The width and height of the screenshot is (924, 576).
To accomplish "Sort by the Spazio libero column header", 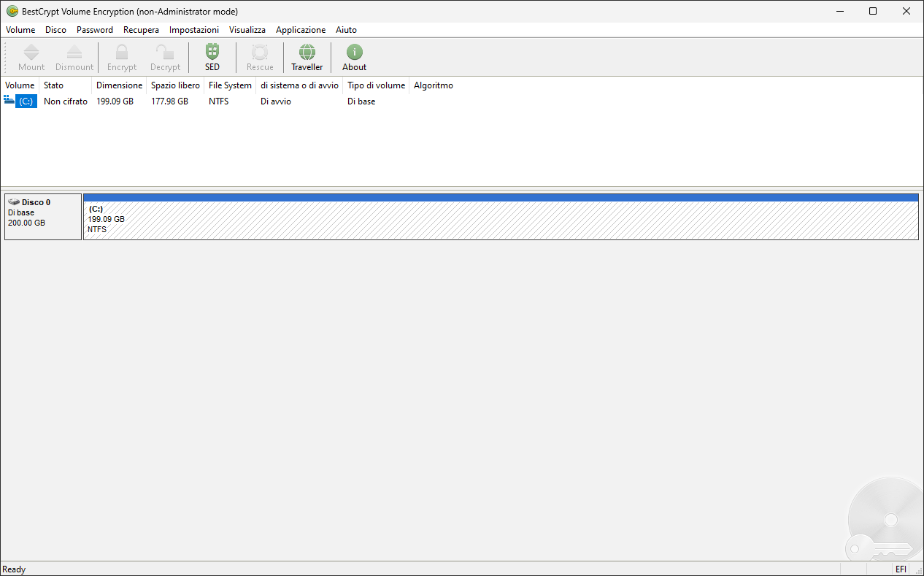I will tap(175, 85).
